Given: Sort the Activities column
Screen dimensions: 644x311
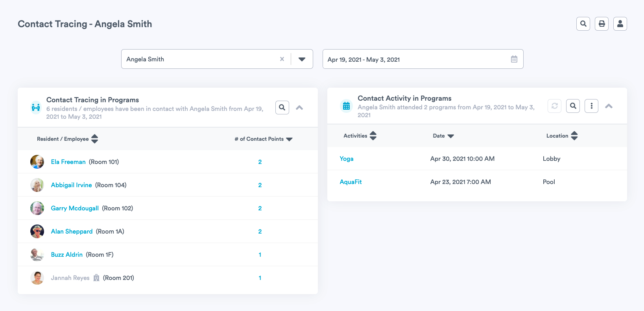Looking at the screenshot, I should pyautogui.click(x=373, y=136).
